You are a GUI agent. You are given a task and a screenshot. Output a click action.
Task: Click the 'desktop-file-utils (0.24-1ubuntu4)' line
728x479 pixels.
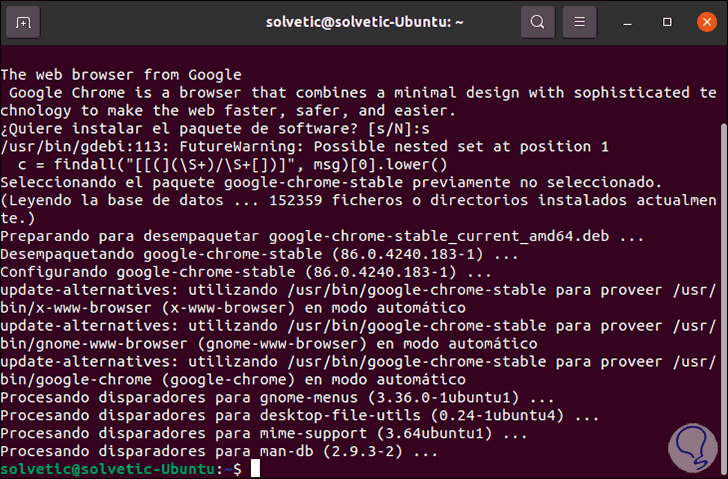[x=300, y=415]
